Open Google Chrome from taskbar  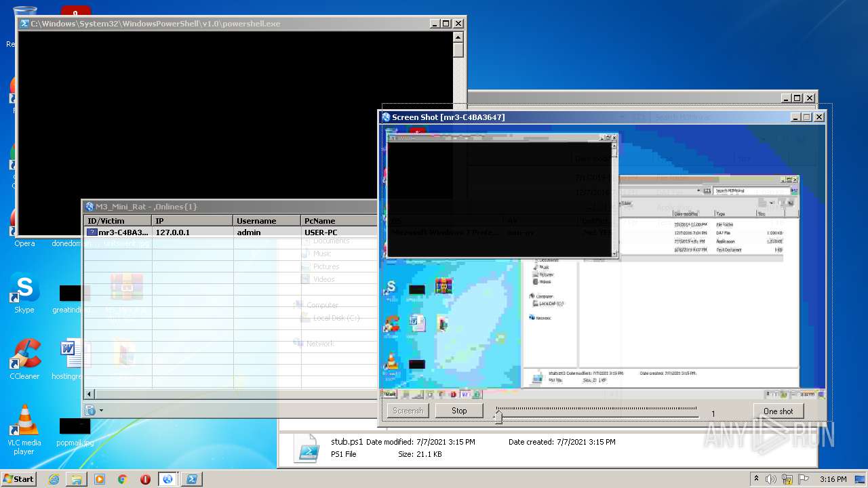(123, 479)
